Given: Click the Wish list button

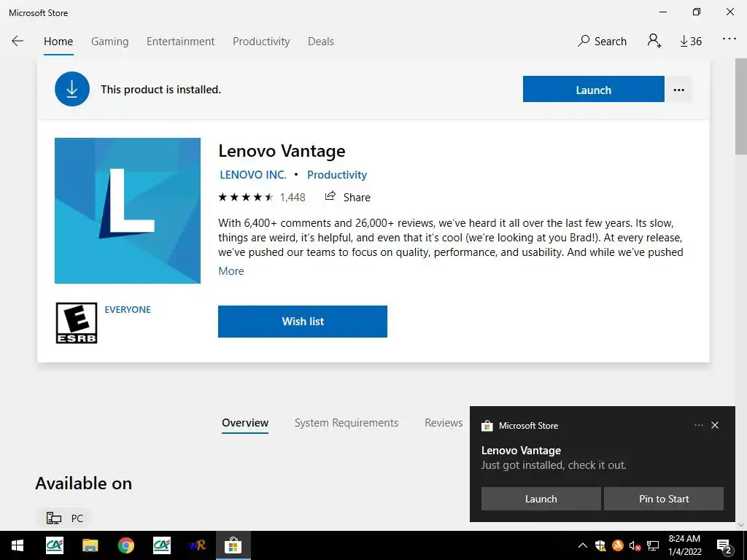Looking at the screenshot, I should coord(303,322).
